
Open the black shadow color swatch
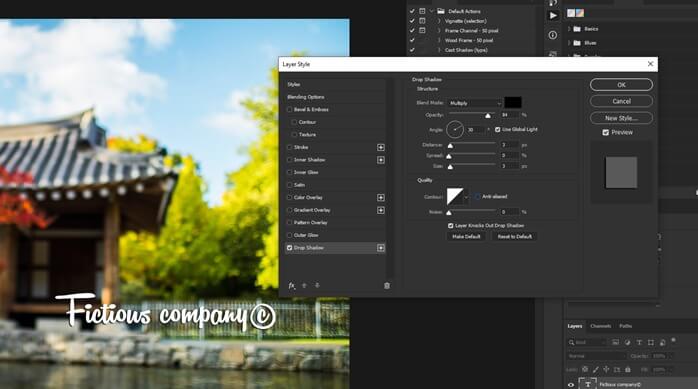pos(513,102)
